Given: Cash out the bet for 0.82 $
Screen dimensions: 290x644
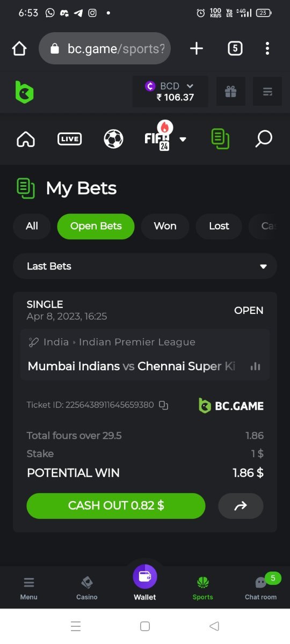Looking at the screenshot, I should tap(116, 506).
